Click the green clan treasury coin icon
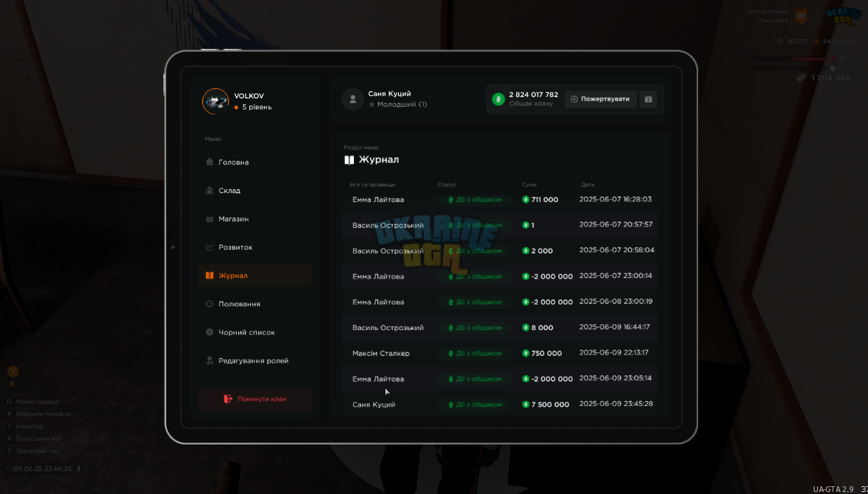 pos(498,99)
